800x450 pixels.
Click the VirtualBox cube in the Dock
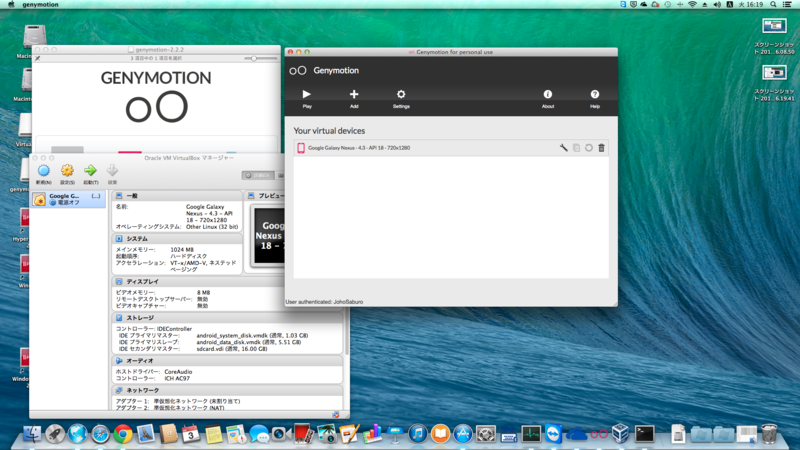[x=620, y=434]
